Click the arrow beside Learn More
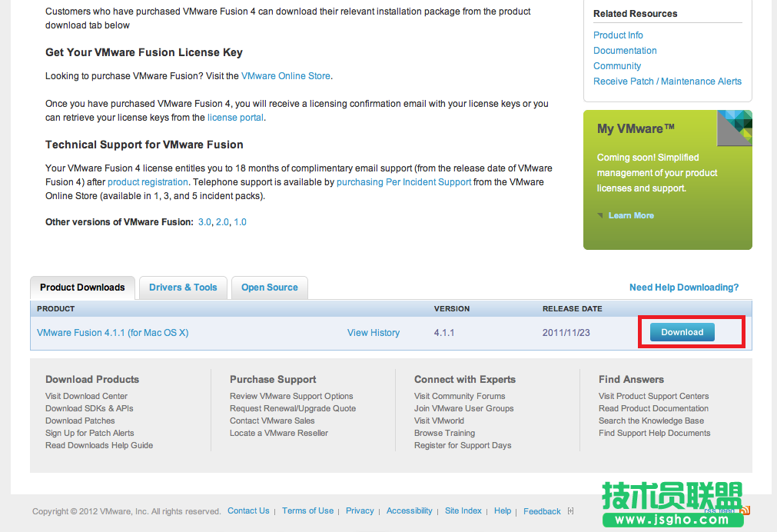Screen dimensions: 777x532 pyautogui.click(x=601, y=215)
